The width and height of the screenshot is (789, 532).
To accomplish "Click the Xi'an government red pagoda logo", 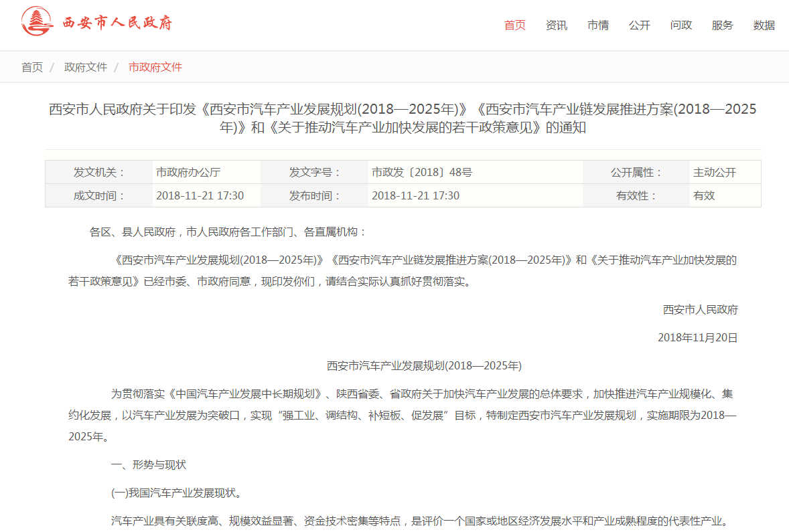I will coord(38,22).
